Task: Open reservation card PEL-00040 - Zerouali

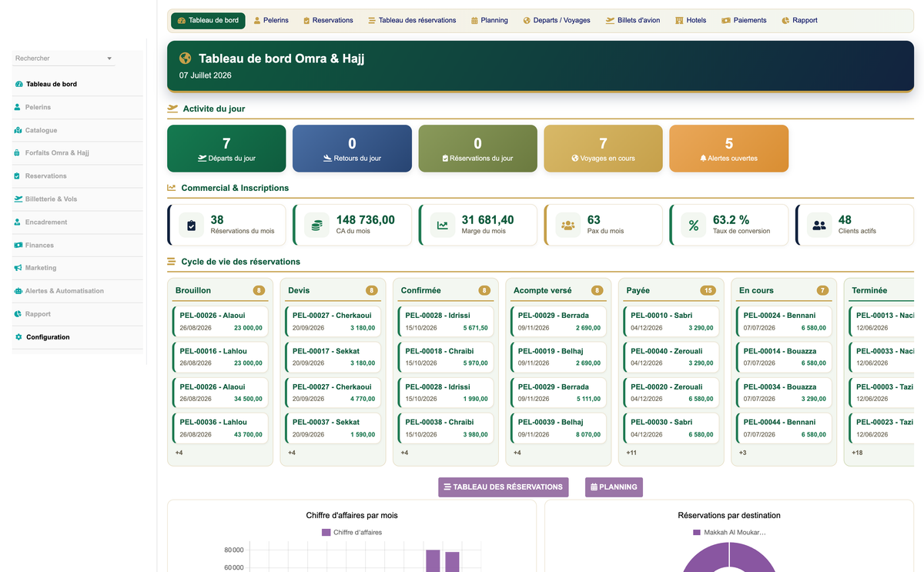Action: tap(671, 357)
